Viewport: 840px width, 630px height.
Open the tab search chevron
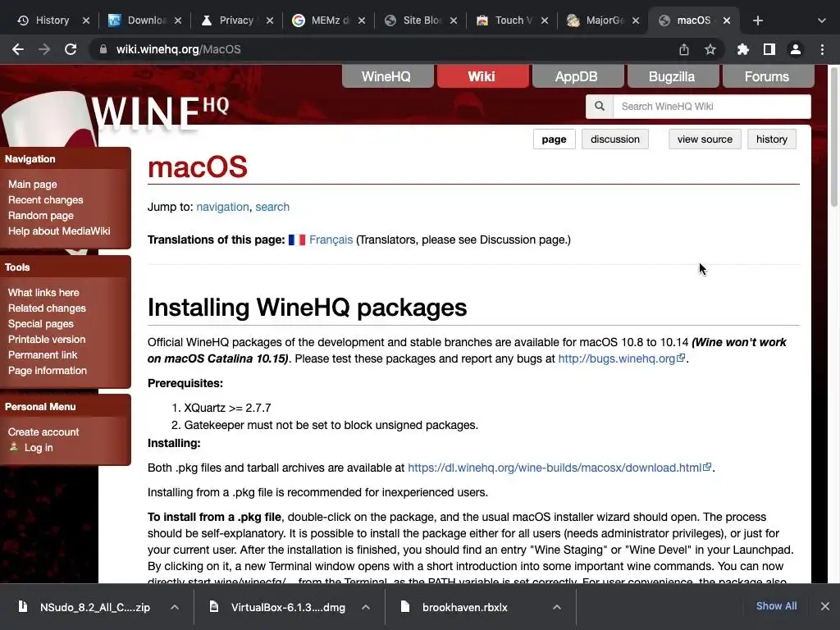pyautogui.click(x=822, y=21)
